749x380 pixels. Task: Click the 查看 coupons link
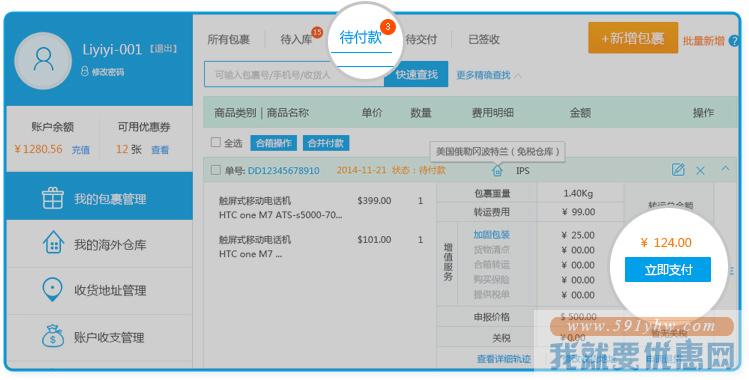click(x=160, y=150)
